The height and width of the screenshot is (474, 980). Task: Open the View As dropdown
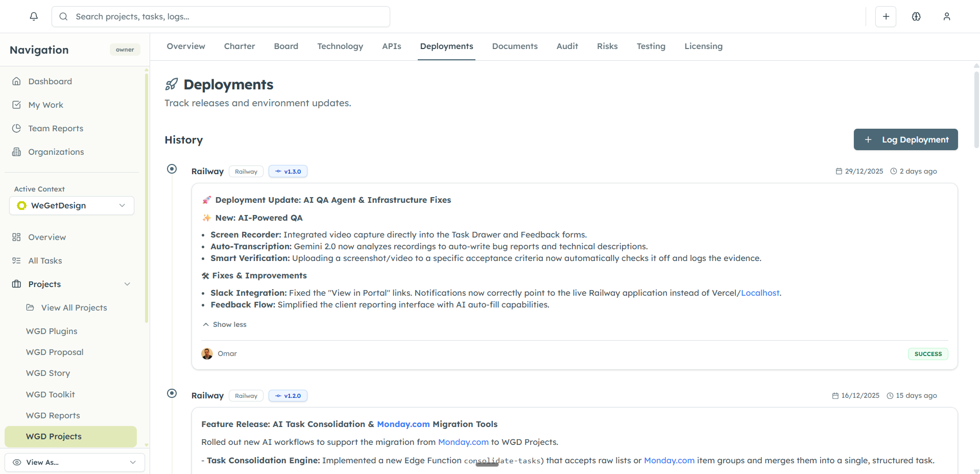[x=75, y=462]
